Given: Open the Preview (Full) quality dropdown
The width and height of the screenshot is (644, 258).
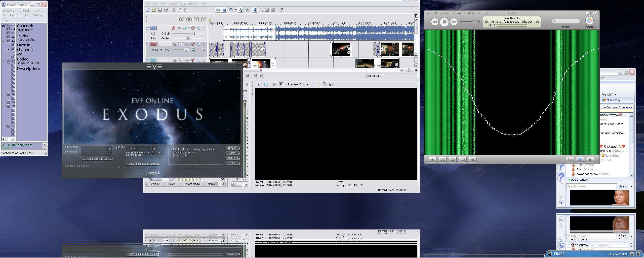Looking at the screenshot, I should pyautogui.click(x=307, y=84).
